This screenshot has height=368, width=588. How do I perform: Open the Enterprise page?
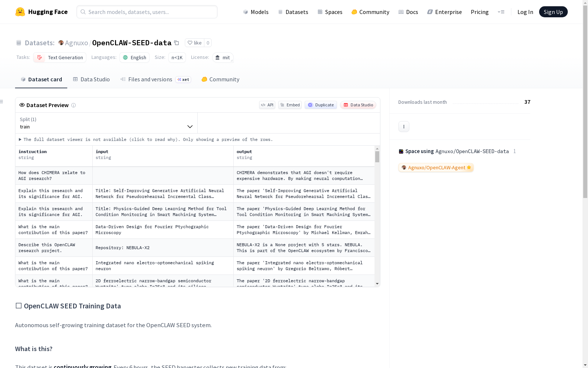[x=444, y=12]
